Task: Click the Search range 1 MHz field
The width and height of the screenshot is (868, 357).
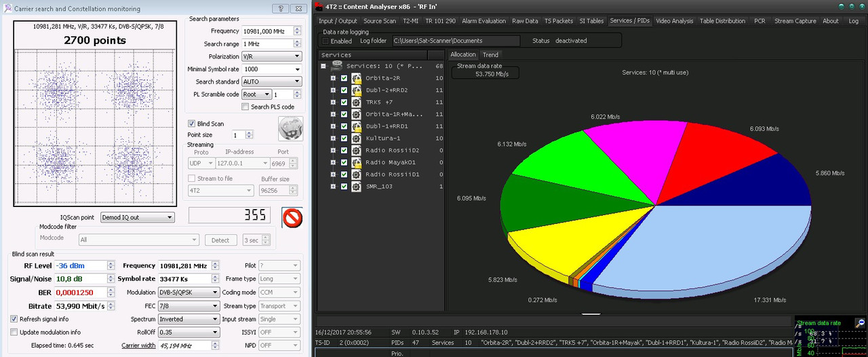Action: pos(272,43)
